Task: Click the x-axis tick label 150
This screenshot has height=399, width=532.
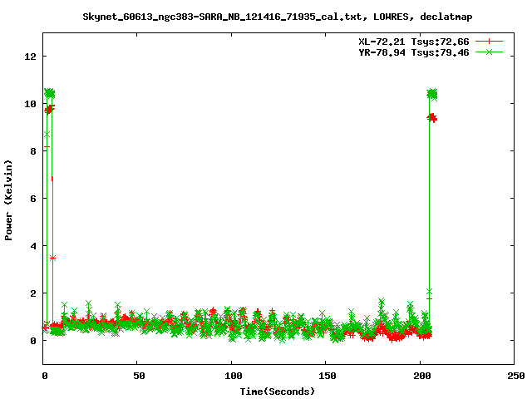Action: (328, 376)
